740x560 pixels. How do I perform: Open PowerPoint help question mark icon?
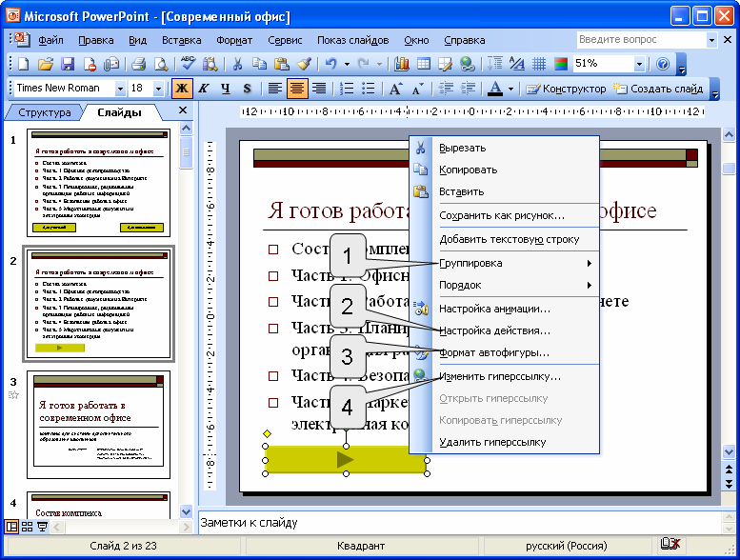[663, 64]
